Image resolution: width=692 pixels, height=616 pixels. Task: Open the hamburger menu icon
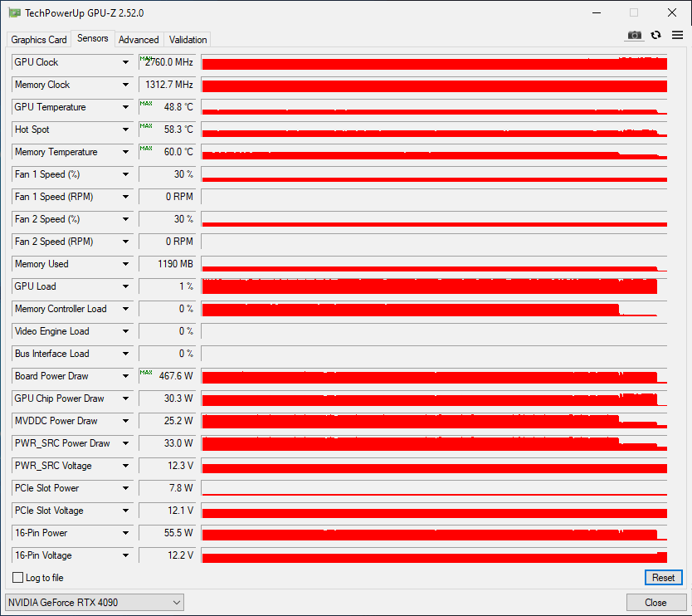(x=677, y=35)
